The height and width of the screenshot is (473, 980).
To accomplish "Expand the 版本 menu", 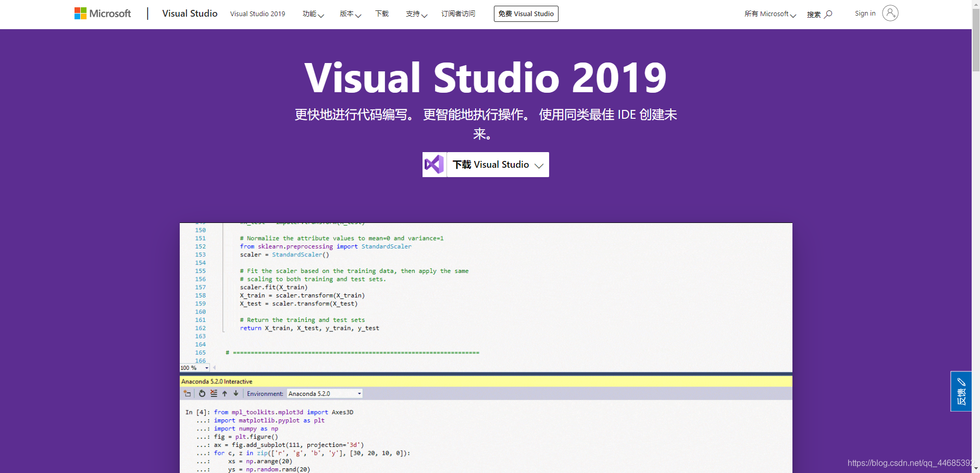I will click(x=350, y=14).
